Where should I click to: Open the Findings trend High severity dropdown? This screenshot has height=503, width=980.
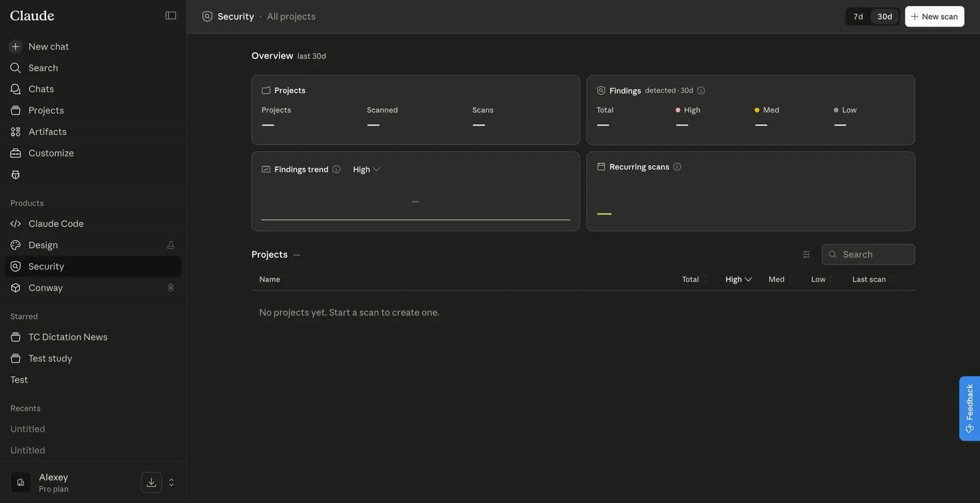tap(366, 170)
